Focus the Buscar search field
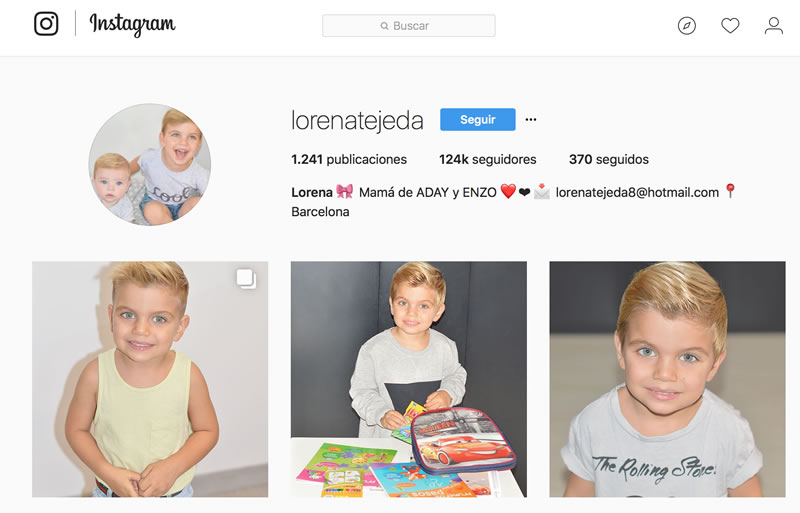 coord(409,26)
